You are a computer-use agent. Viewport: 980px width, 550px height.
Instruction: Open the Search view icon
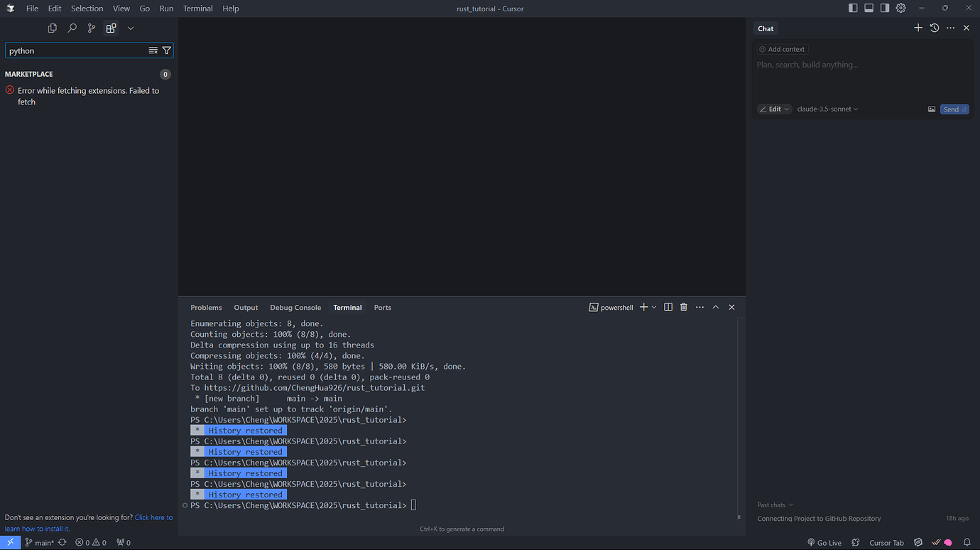click(x=72, y=28)
